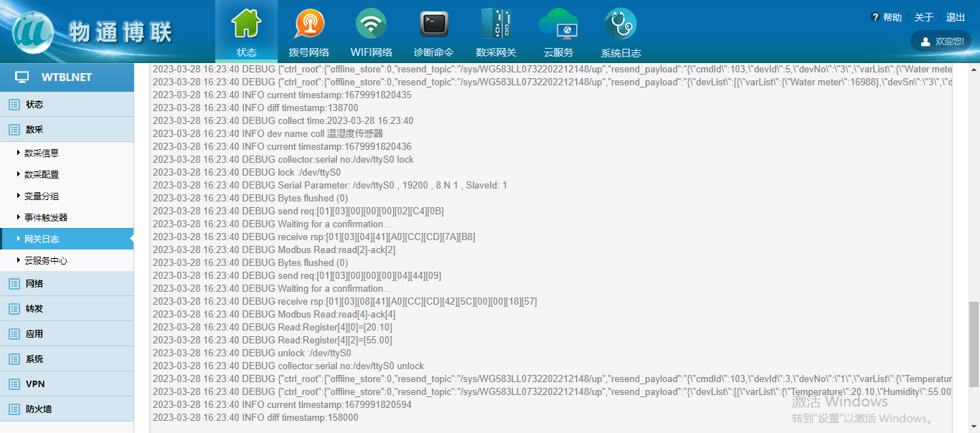Click the 物通博联 logo in the header
This screenshot has width=980, height=433.
(x=93, y=32)
